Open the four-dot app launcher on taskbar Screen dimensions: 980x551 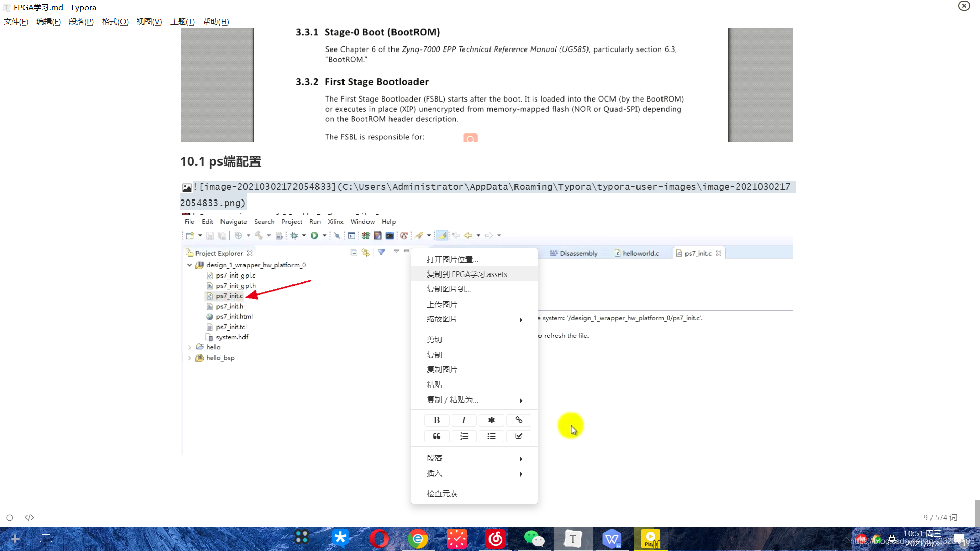tap(302, 538)
